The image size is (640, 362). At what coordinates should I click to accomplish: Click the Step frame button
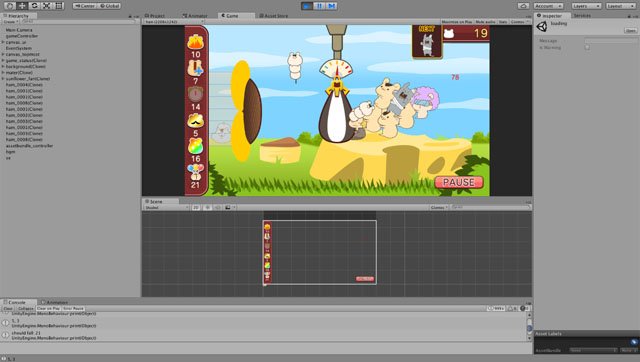[331, 6]
